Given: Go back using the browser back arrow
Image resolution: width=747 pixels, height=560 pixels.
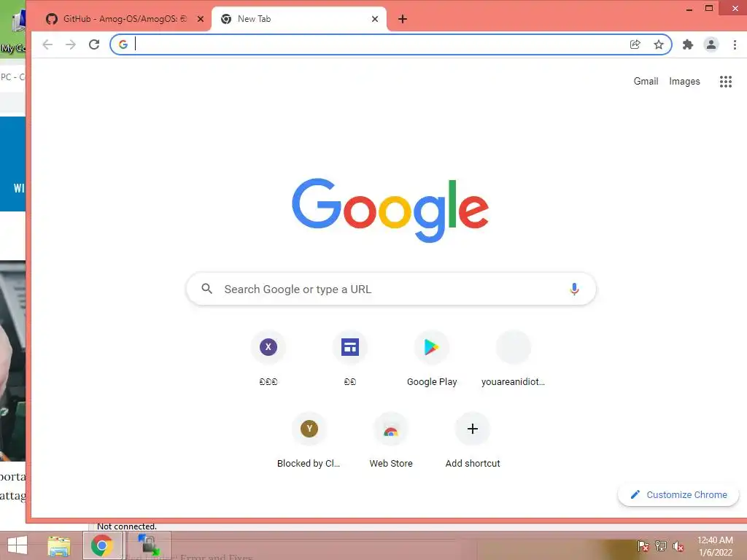Looking at the screenshot, I should point(47,44).
